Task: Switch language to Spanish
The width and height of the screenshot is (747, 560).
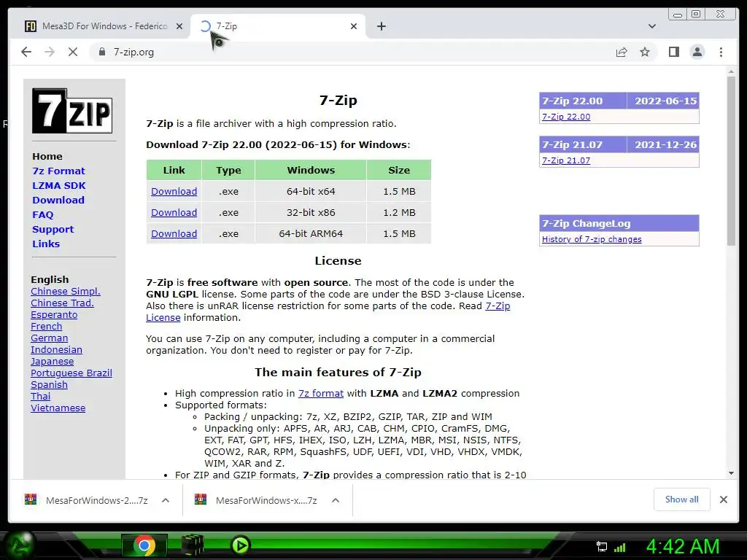Action: [x=49, y=385]
